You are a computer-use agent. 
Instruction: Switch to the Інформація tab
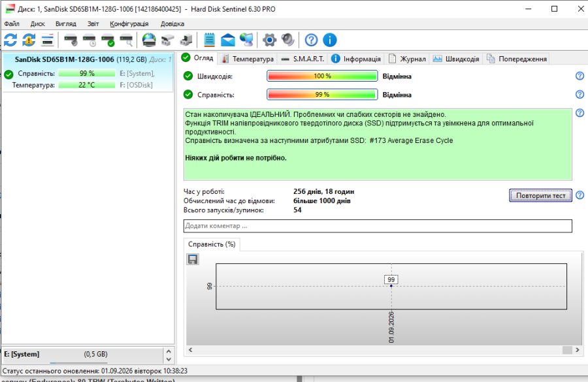click(356, 59)
